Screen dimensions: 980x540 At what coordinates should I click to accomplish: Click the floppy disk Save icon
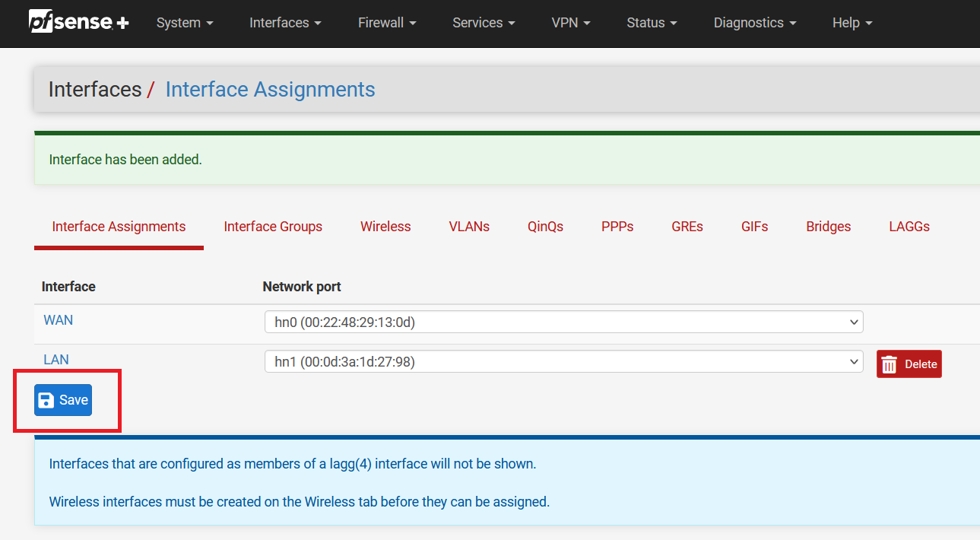(x=46, y=400)
